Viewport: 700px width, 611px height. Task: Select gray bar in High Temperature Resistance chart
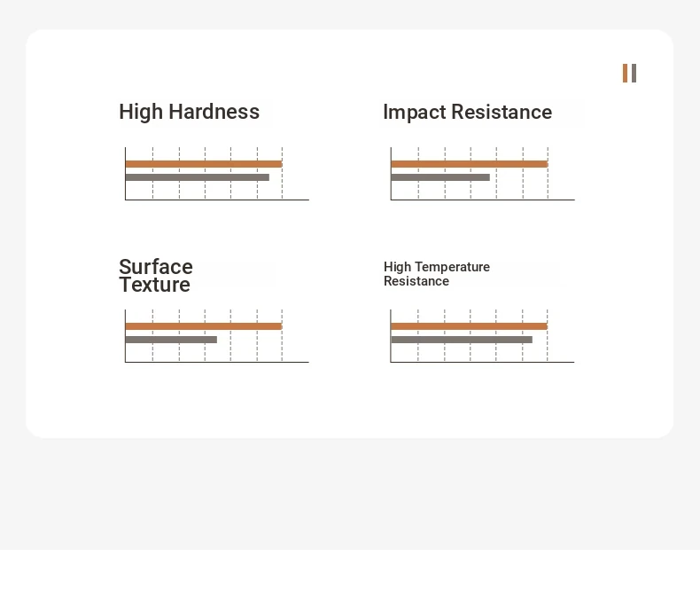click(x=462, y=340)
